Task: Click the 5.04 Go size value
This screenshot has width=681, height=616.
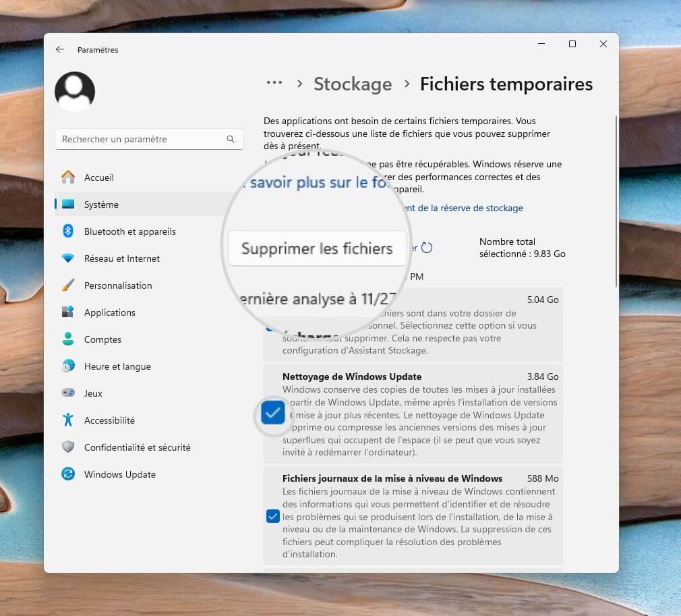Action: point(543,300)
